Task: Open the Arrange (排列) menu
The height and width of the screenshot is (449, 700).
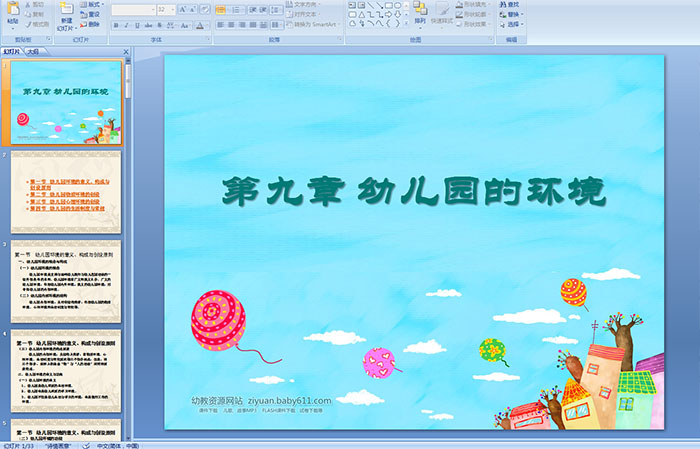Action: tap(420, 13)
